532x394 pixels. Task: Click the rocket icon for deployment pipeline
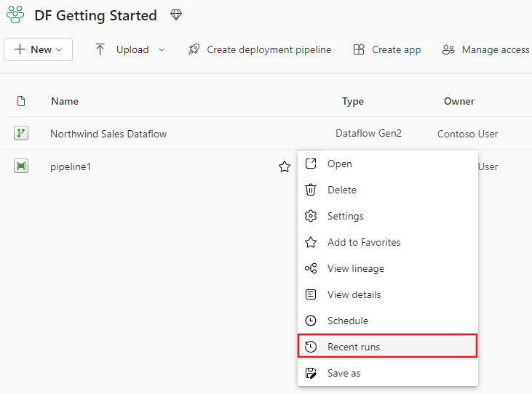[x=194, y=49]
